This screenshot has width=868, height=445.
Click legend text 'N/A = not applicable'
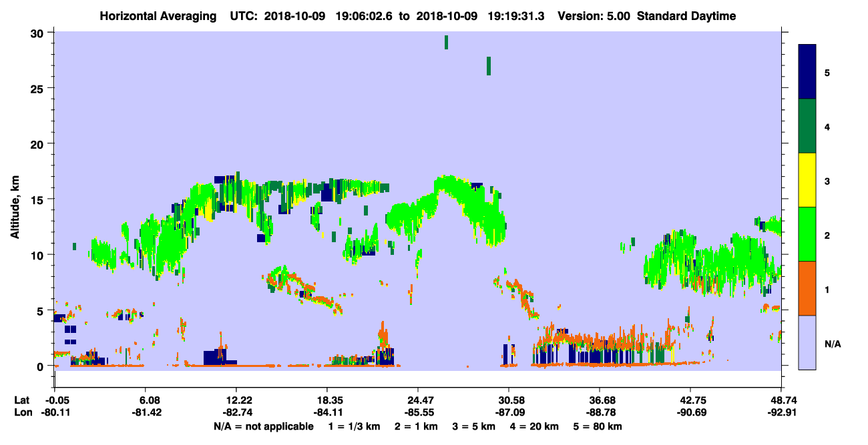click(264, 426)
